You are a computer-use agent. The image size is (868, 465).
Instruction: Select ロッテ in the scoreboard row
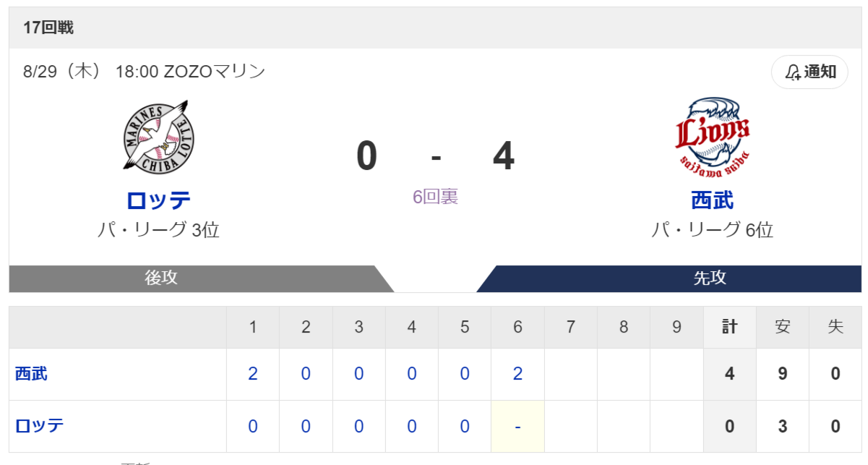39,425
